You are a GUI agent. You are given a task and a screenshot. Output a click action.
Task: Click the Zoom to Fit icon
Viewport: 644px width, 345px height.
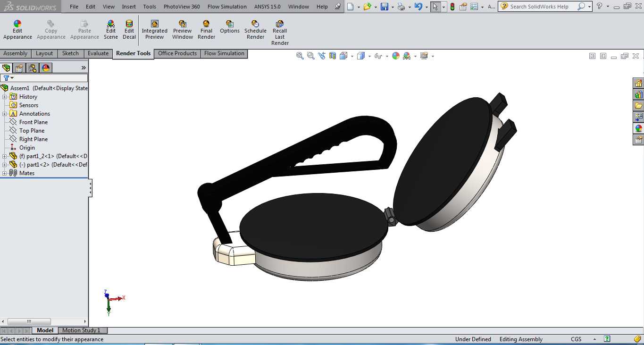pyautogui.click(x=300, y=56)
